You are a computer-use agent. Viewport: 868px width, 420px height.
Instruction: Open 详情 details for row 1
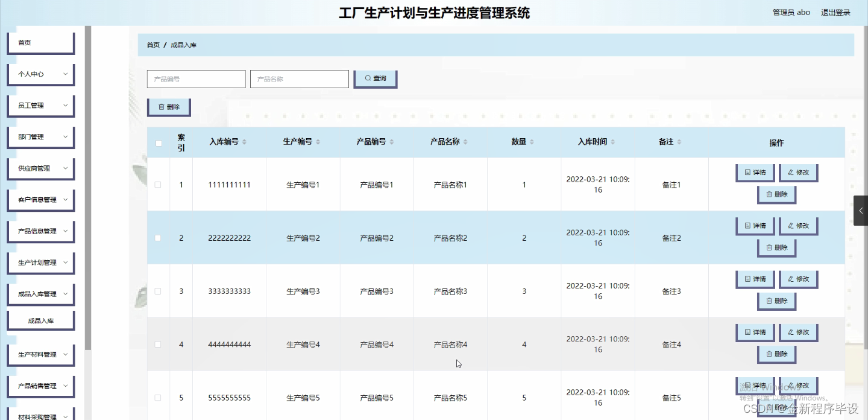pyautogui.click(x=755, y=172)
